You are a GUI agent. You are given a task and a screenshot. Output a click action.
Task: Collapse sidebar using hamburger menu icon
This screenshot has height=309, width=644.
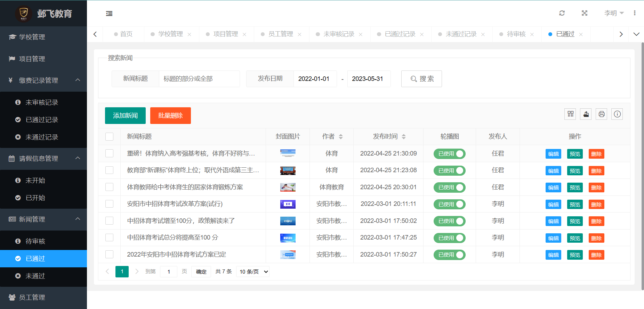pos(109,14)
